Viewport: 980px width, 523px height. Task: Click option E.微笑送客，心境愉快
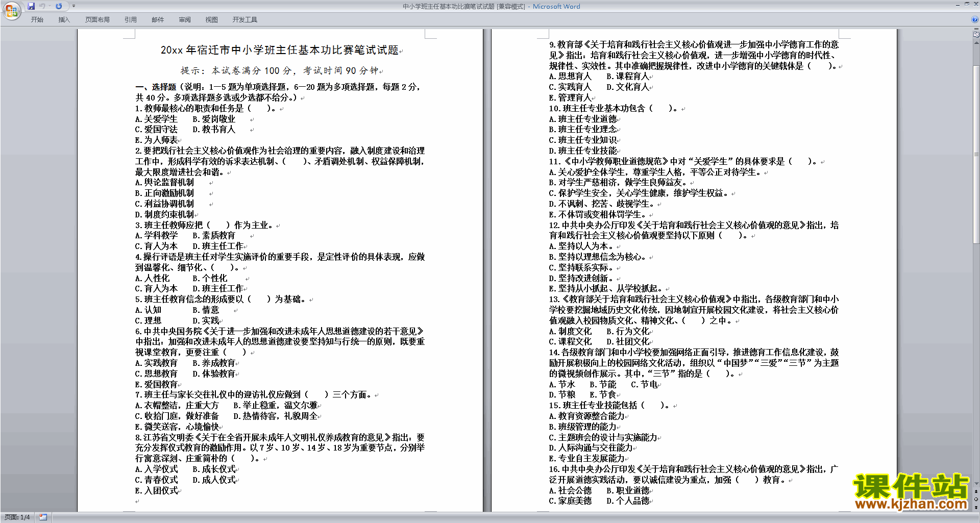click(177, 427)
